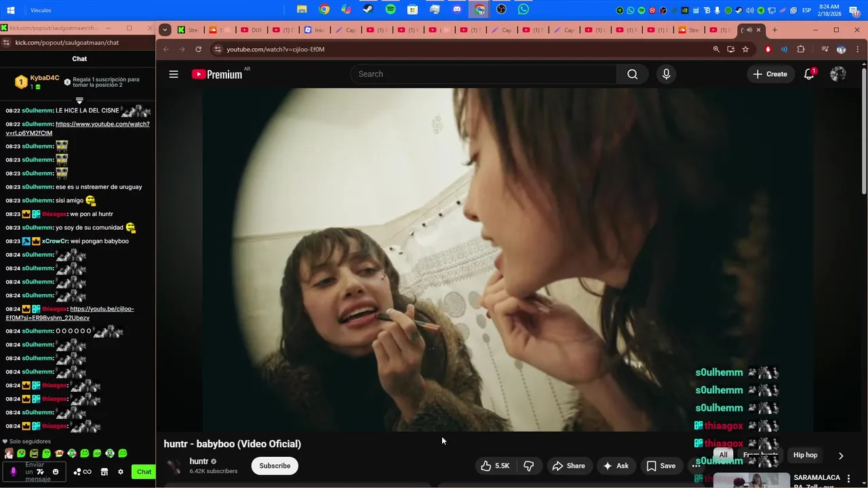868x488 pixels.
Task: Open Chrome extensions puzzle icon
Action: (x=801, y=49)
